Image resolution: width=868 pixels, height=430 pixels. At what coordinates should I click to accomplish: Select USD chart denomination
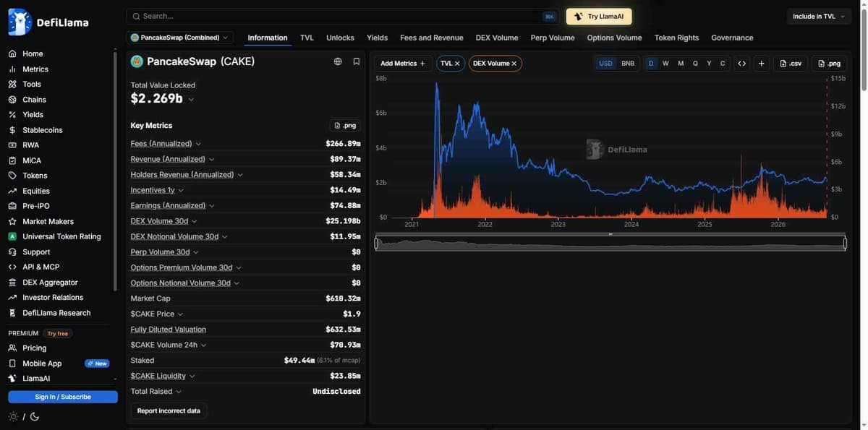pyautogui.click(x=605, y=64)
